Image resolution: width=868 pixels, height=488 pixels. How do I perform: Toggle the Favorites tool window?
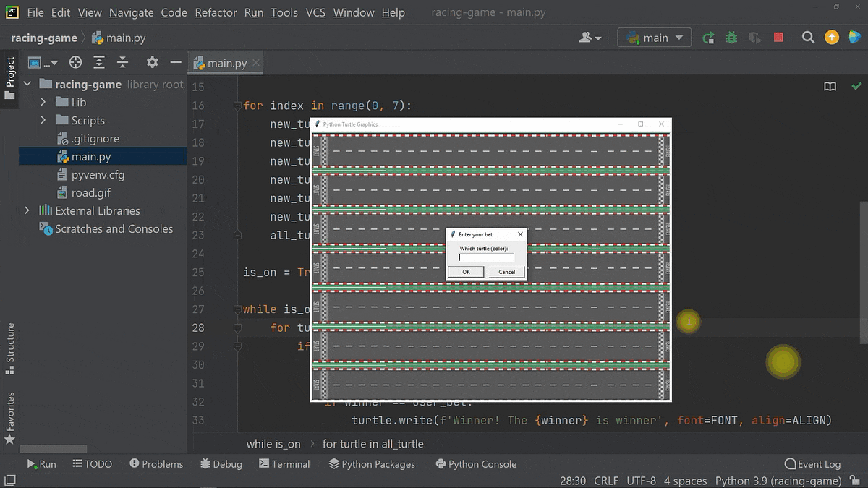[9, 418]
